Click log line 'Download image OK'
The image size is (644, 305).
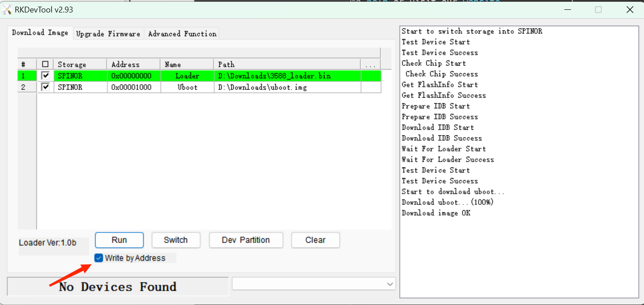coord(436,213)
